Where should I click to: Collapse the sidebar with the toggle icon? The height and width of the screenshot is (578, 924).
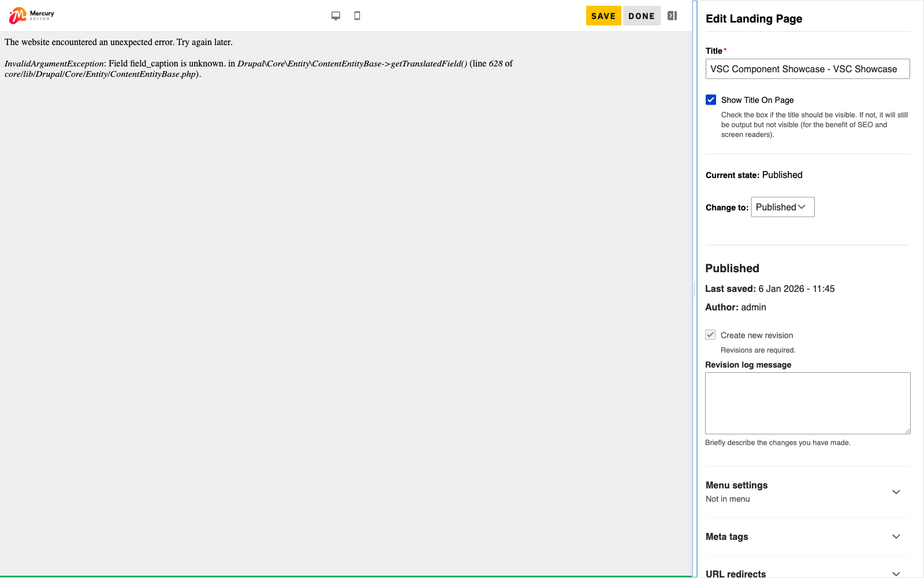pyautogui.click(x=672, y=16)
